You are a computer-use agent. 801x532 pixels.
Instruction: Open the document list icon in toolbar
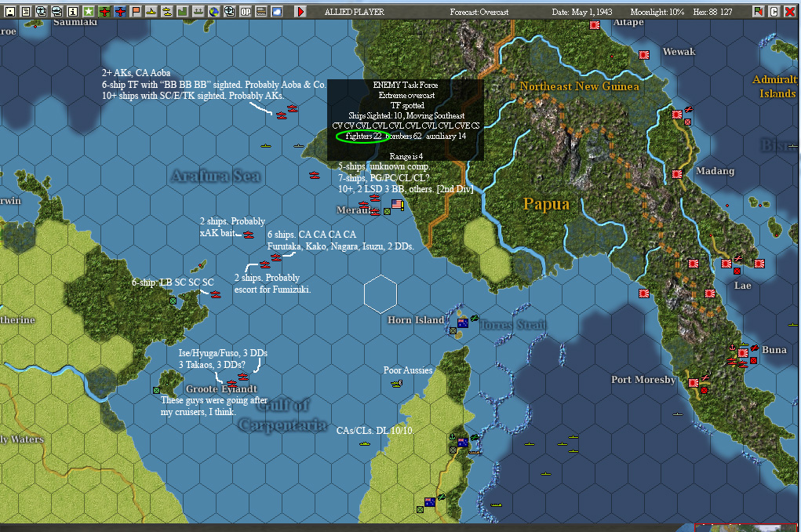[x=26, y=11]
